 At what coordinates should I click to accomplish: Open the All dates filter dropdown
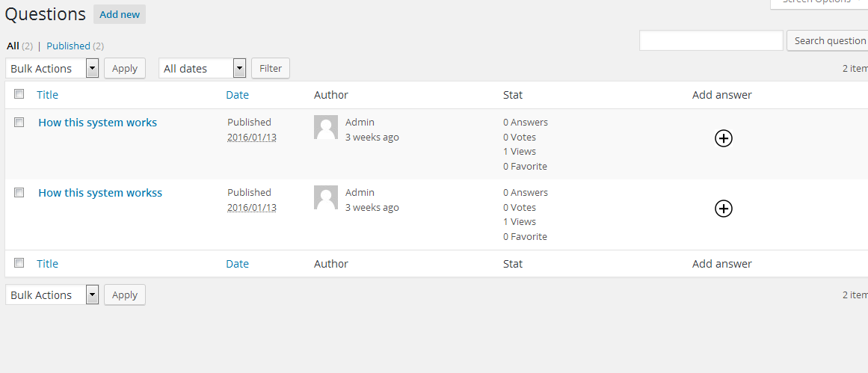tap(202, 68)
